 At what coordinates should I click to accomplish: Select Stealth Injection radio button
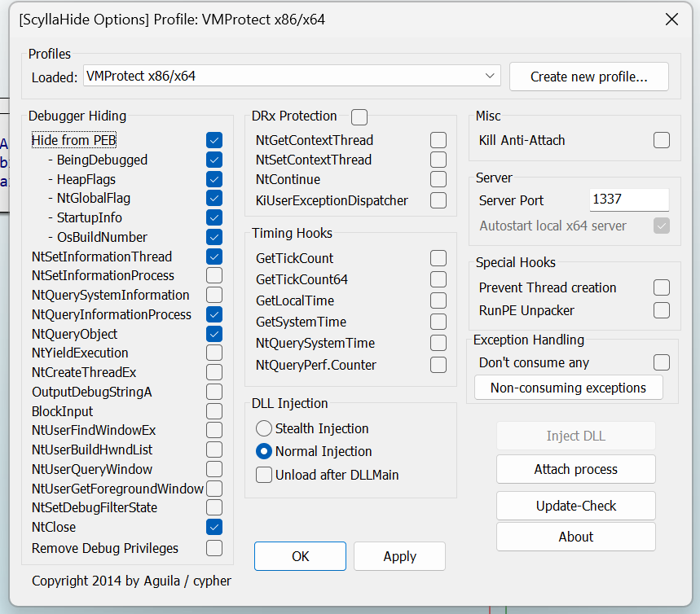264,428
